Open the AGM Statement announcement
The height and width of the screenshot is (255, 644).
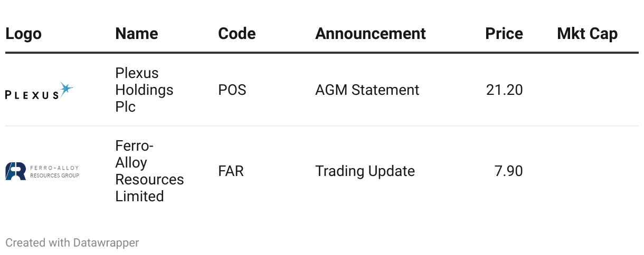(x=367, y=90)
